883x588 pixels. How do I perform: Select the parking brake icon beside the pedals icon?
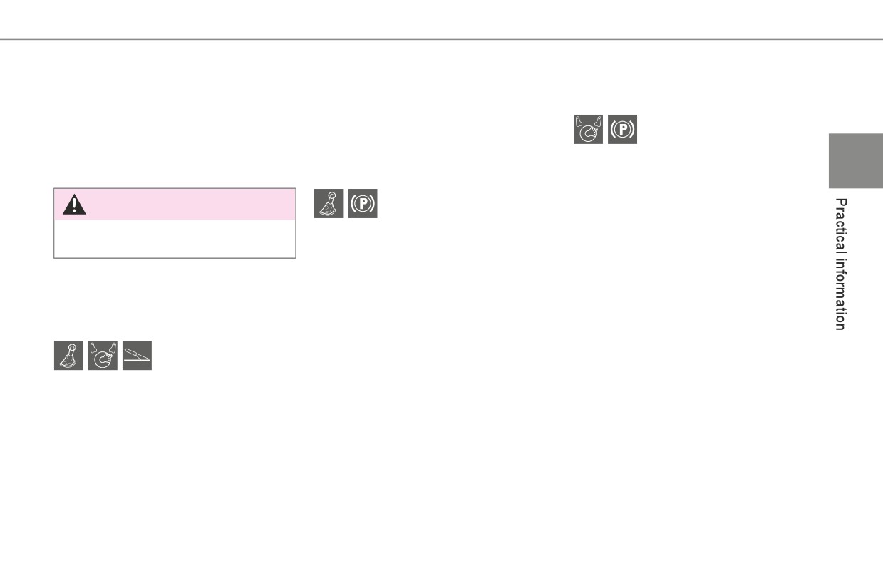622,129
